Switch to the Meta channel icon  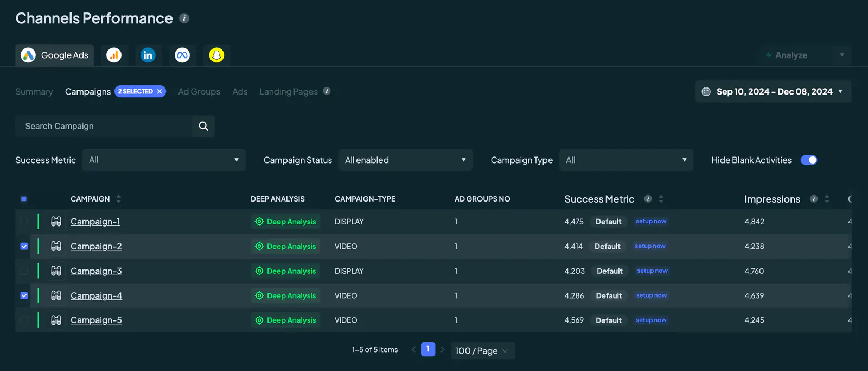coord(182,55)
